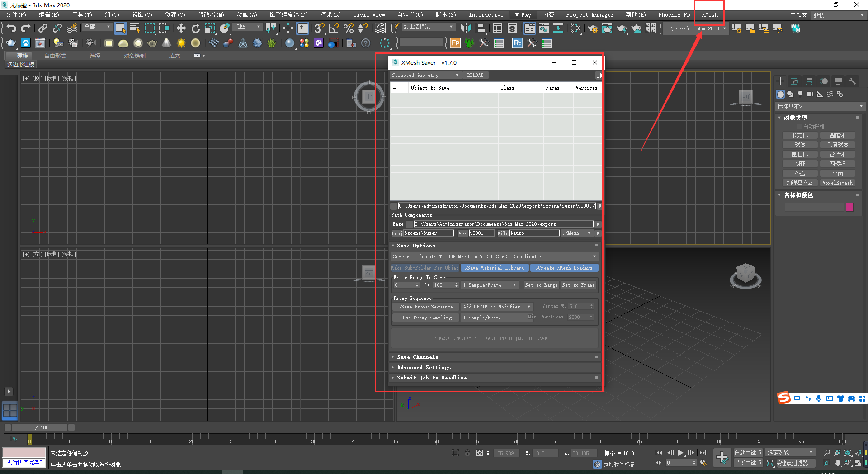Viewport: 868px width, 474px height.
Task: Click the VoxelRemesh object button
Action: (x=837, y=183)
